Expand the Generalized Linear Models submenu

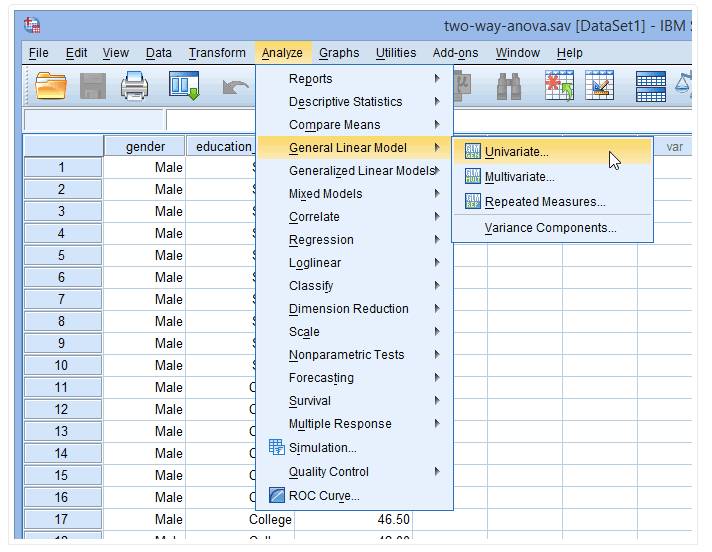[355, 171]
